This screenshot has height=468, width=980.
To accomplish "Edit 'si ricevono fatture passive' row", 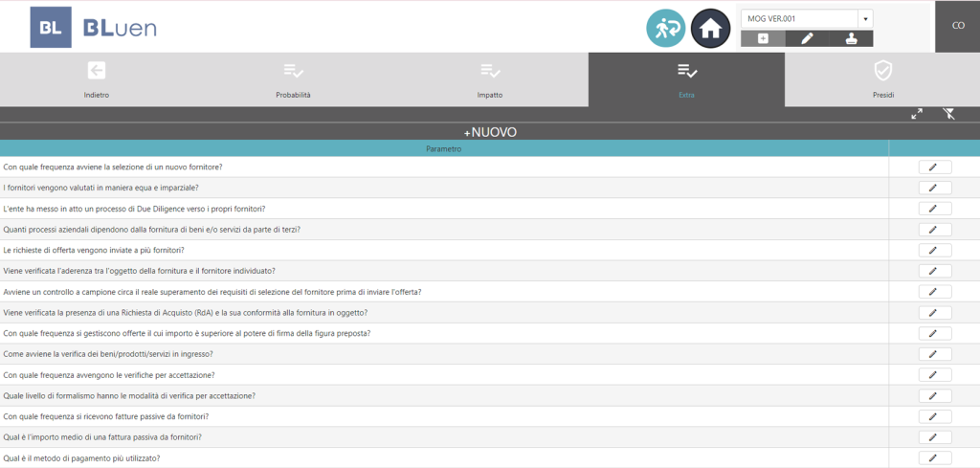I will tap(935, 416).
